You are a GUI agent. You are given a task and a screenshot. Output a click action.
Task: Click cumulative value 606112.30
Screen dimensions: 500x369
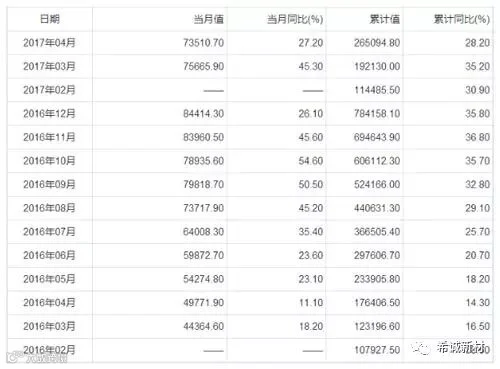click(377, 161)
